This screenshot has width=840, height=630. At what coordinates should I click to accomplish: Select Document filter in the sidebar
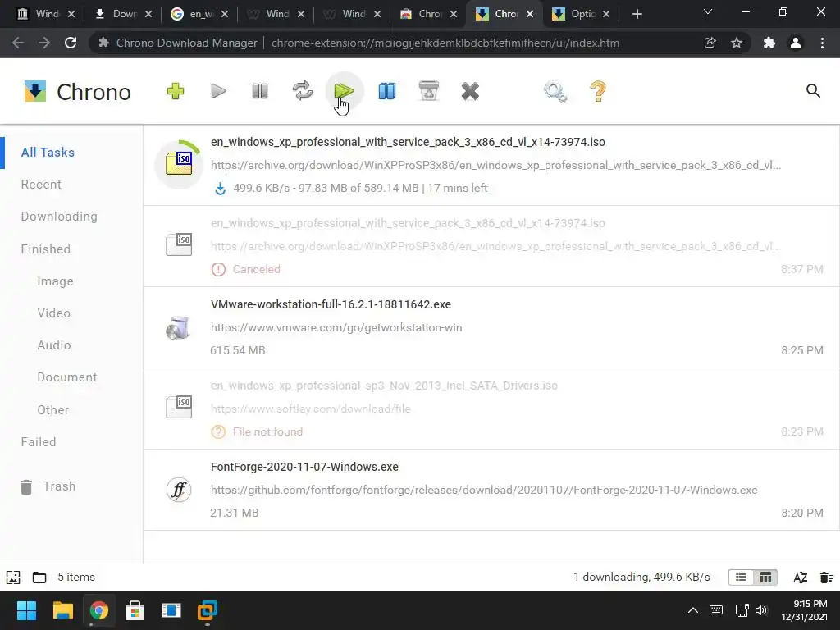67,377
